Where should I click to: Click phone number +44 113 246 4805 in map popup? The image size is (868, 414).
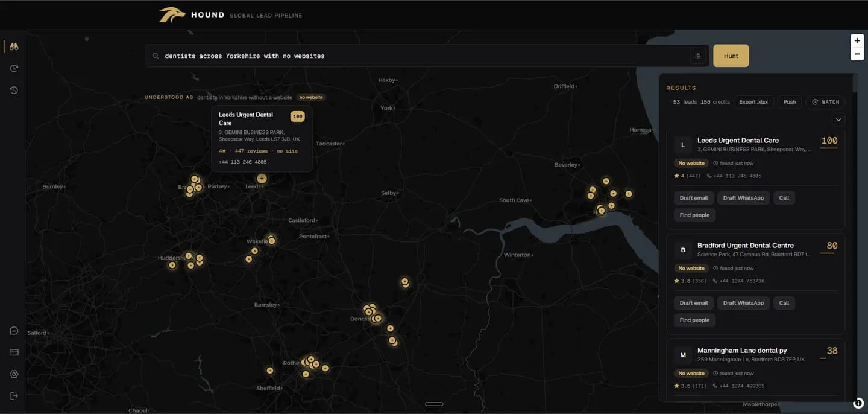point(242,162)
